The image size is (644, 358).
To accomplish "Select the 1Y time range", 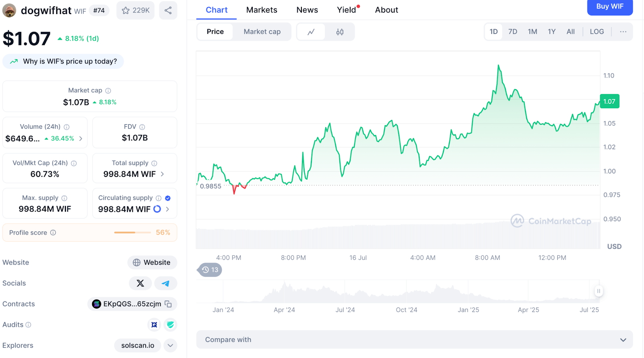I will (x=551, y=32).
